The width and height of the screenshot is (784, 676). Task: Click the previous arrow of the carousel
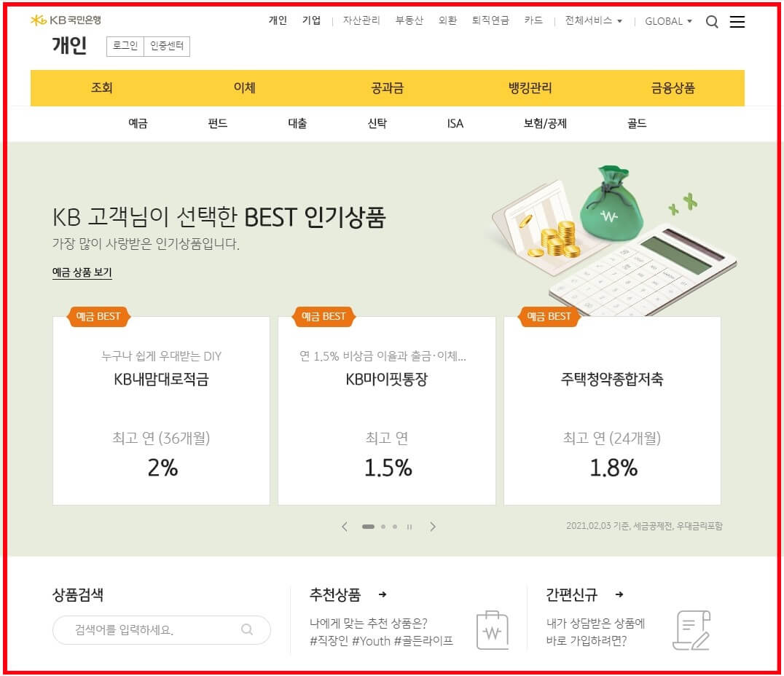[x=345, y=526]
